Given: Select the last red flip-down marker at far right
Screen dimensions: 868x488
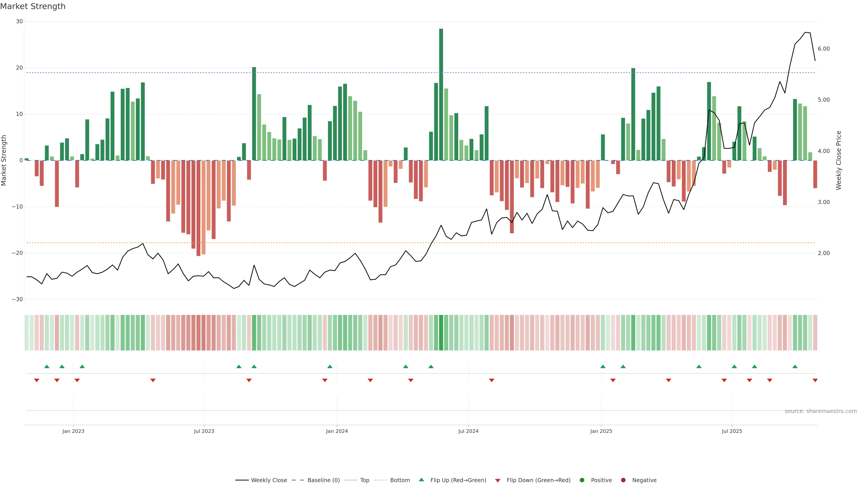Looking at the screenshot, I should [x=815, y=380].
